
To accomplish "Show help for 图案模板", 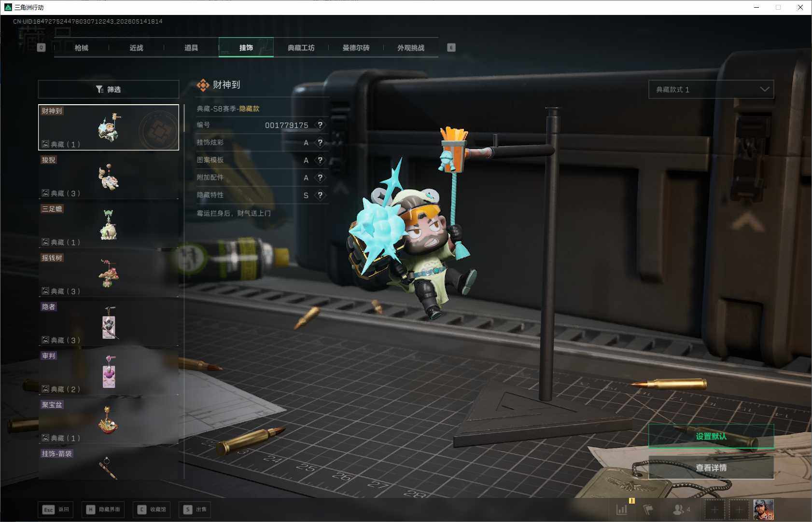I will click(x=320, y=160).
